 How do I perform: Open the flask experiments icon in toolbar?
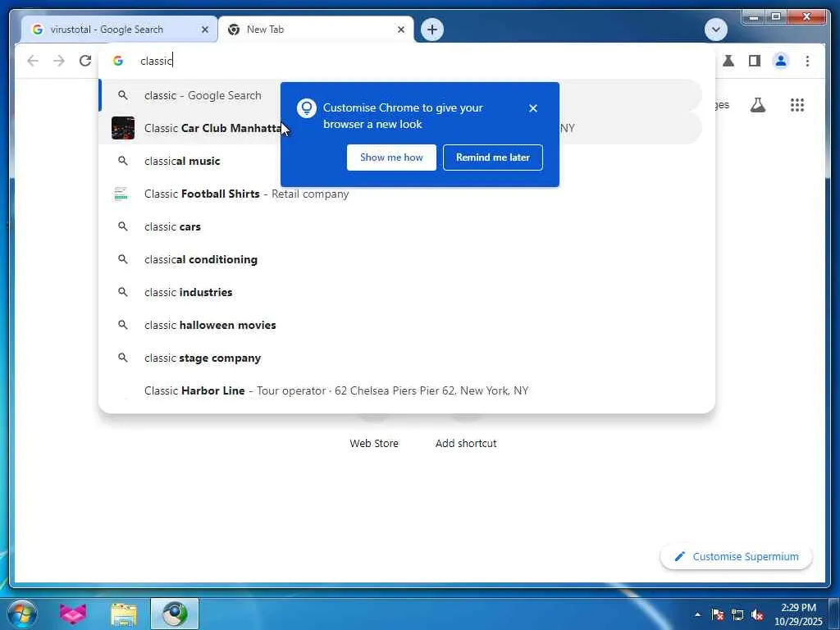click(x=728, y=61)
